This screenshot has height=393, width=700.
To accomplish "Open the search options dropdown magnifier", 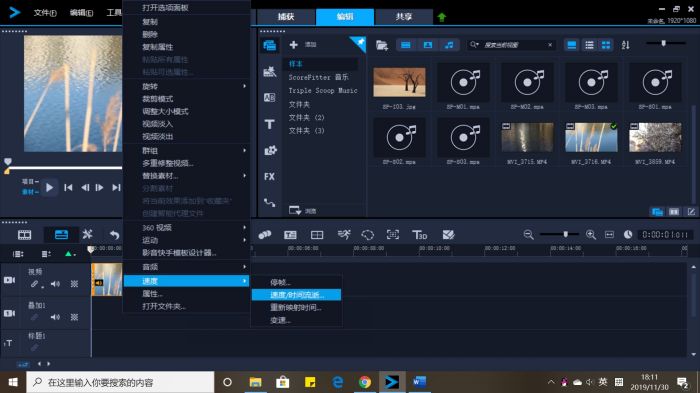I will click(x=474, y=45).
